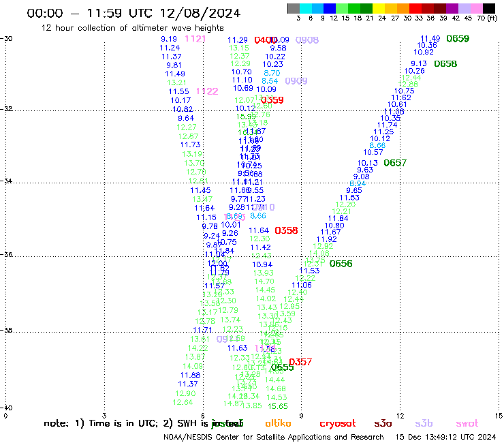Viewport: 504px width, 443px height.
Task: Click the subtitle '12 hour collection of altimeter wave heights'
Action: pyautogui.click(x=132, y=28)
